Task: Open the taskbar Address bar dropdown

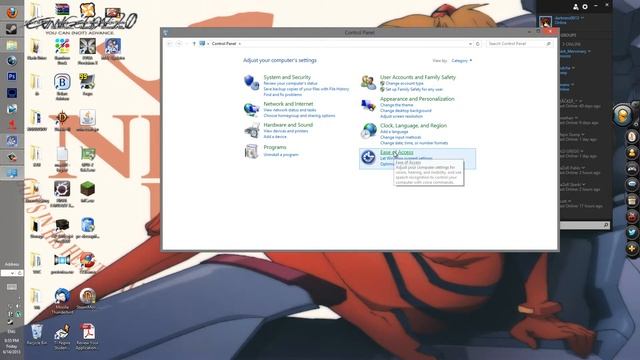Action: click(12, 273)
